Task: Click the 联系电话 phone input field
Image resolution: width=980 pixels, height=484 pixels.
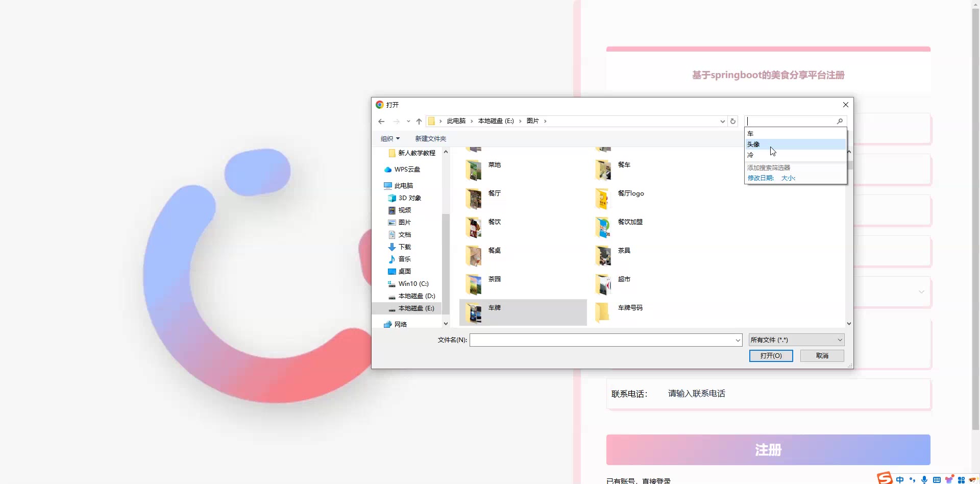Action: tap(796, 394)
